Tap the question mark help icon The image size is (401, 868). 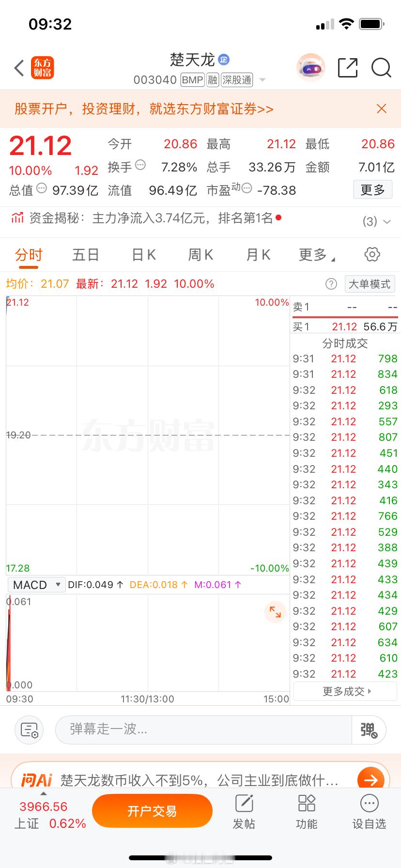coord(331,284)
